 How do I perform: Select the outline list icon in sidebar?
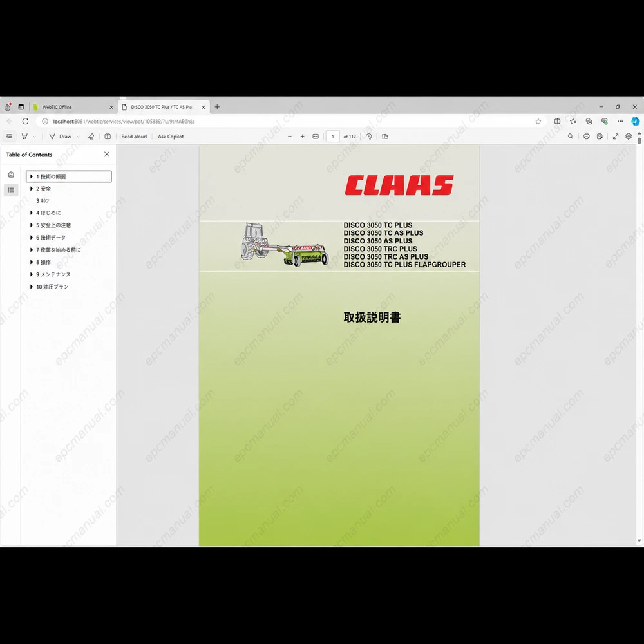click(11, 190)
